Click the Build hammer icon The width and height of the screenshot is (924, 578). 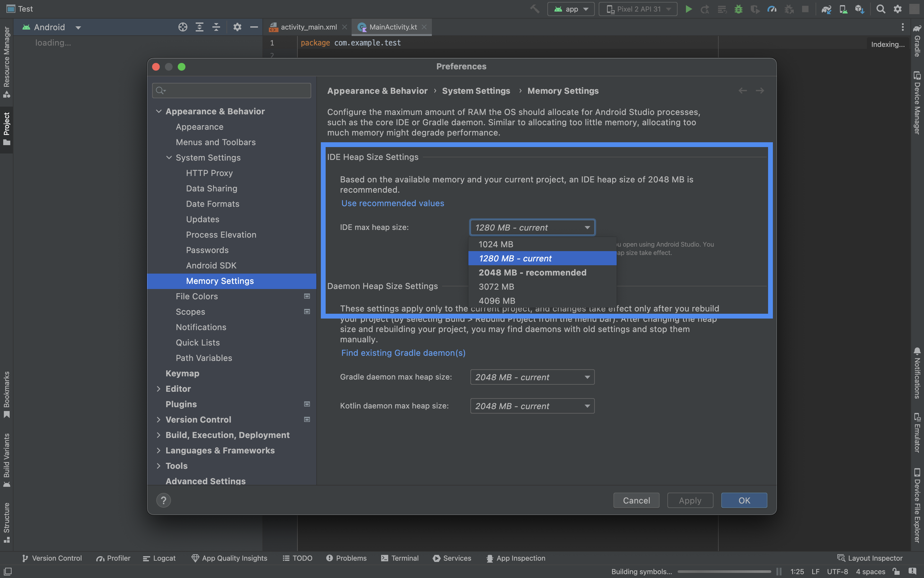[x=535, y=9]
